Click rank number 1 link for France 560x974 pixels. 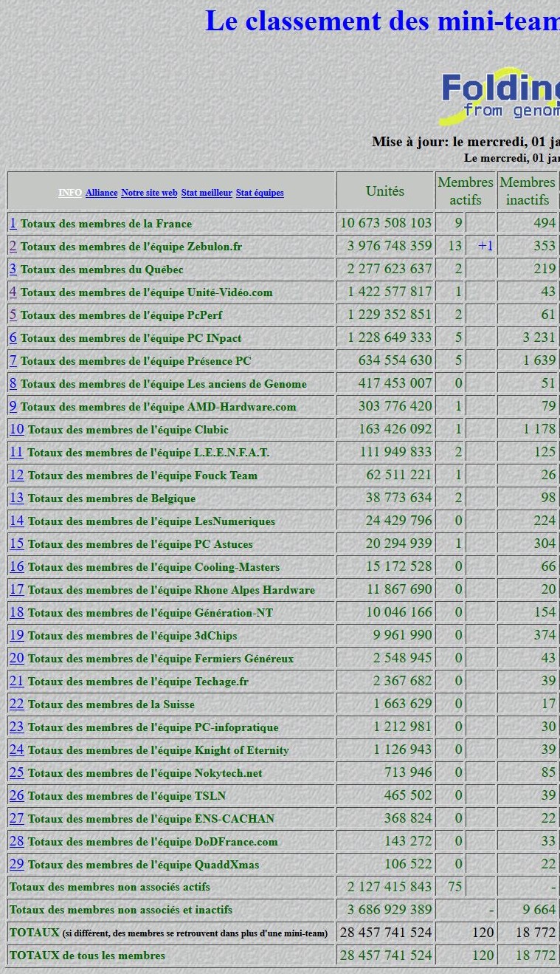[13, 223]
